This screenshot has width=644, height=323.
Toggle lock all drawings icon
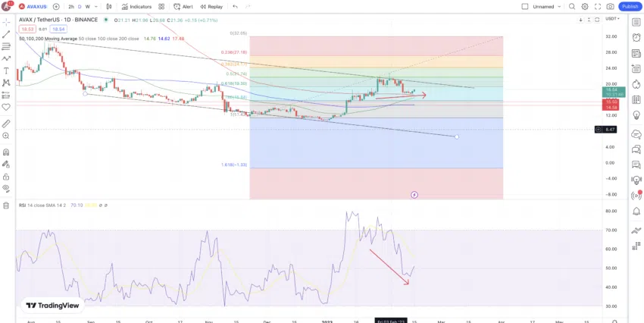[x=6, y=177]
